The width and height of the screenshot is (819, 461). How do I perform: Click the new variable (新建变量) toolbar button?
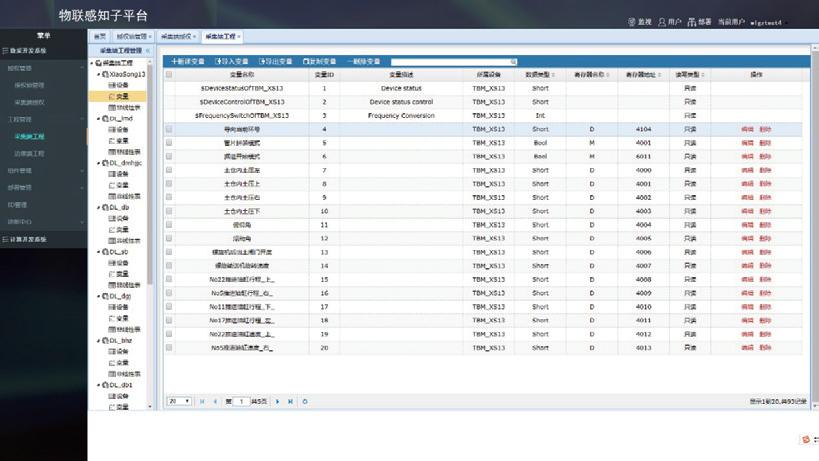pyautogui.click(x=188, y=62)
